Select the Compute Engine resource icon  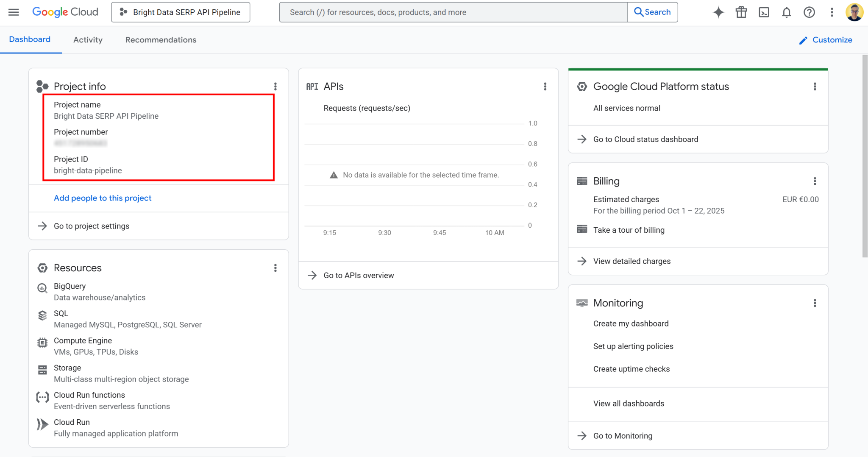(42, 343)
